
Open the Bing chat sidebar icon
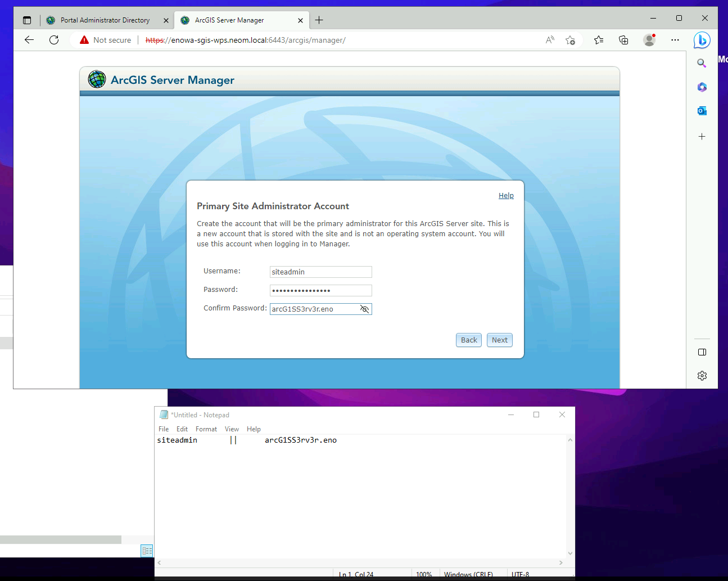[702, 40]
